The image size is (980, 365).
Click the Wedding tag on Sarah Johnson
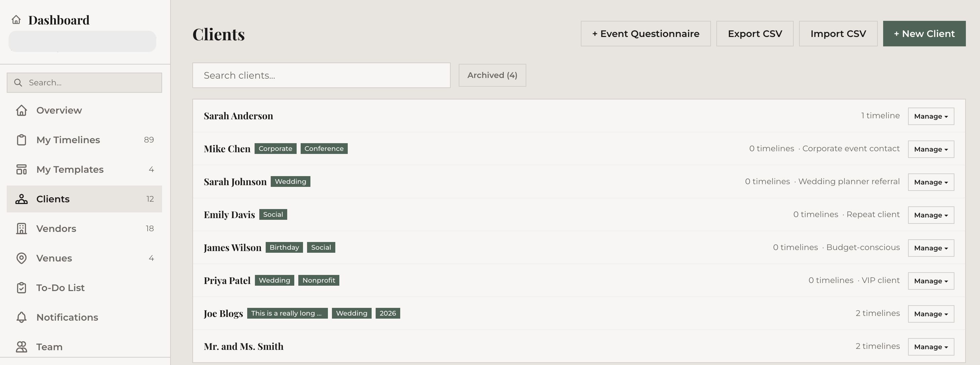coord(290,182)
